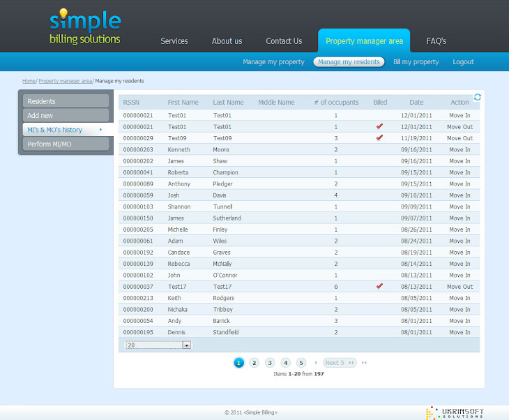The image size is (509, 420).
Task: Select MI's & MO's history sidebar item
Action: coord(68,130)
